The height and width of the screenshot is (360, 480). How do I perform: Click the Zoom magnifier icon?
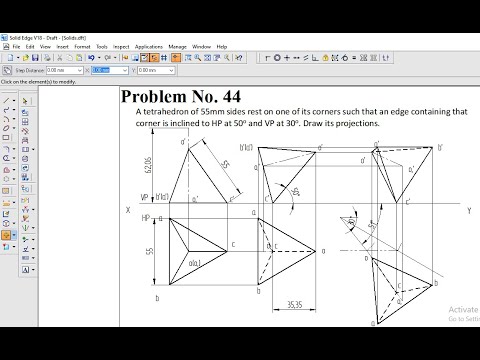[198, 58]
